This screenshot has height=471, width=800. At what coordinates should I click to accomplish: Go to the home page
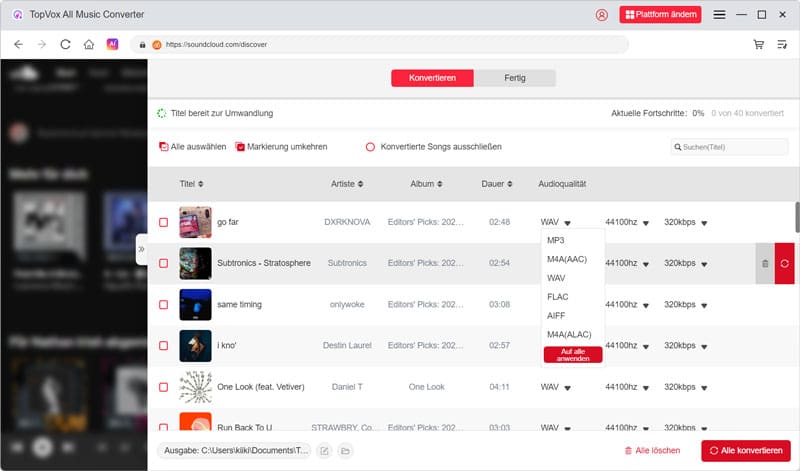[89, 44]
